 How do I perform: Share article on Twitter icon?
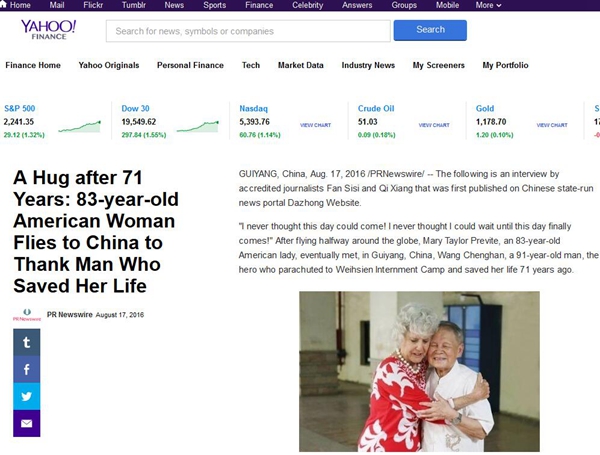pyautogui.click(x=26, y=396)
